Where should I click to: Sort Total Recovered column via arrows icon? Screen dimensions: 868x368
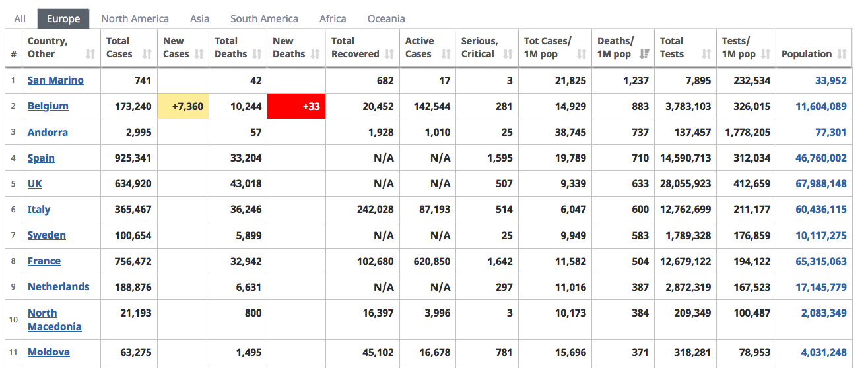(389, 54)
